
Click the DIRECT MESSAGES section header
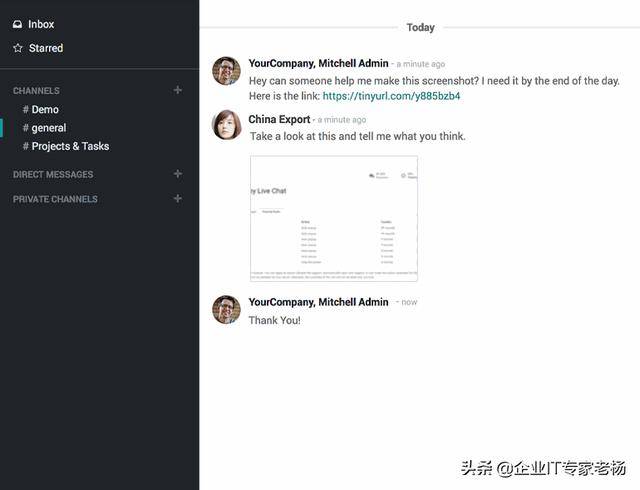(53, 174)
